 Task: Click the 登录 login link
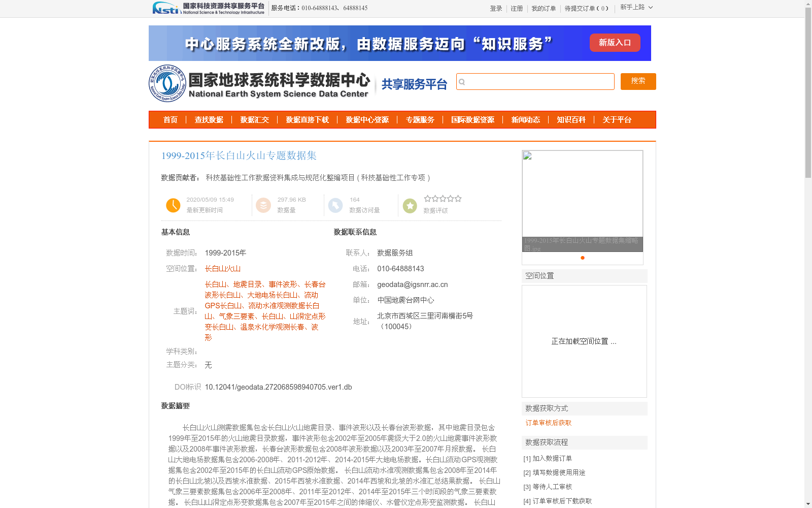[496, 9]
